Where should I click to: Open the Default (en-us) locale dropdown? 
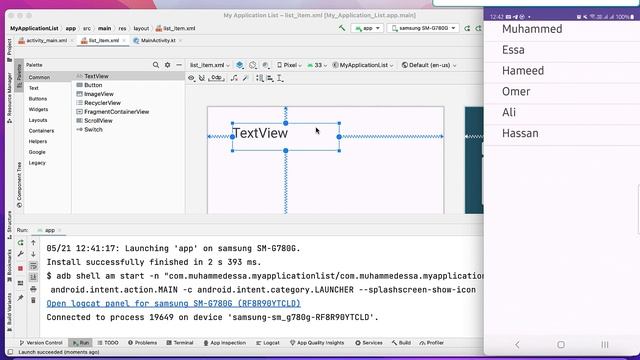tap(429, 65)
